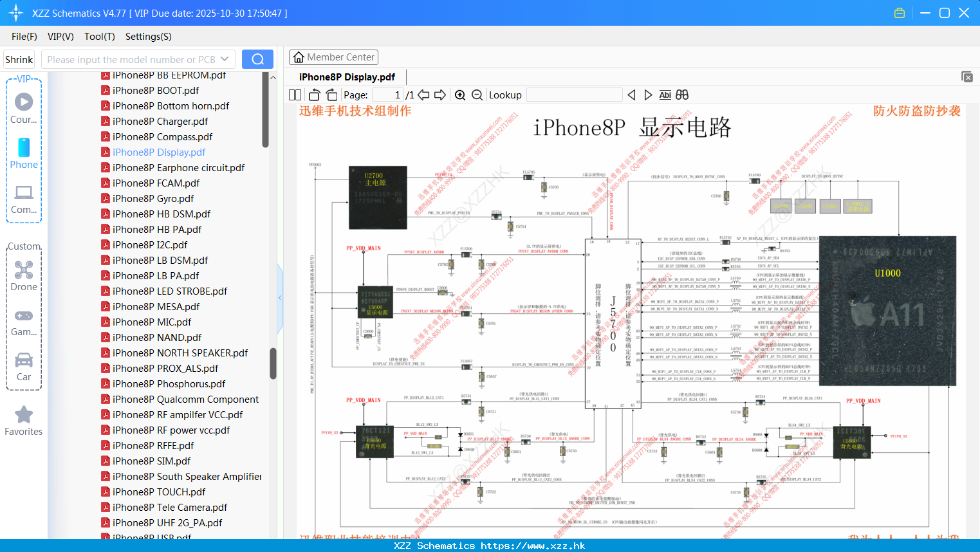Focus the Lookup text field

coord(575,95)
